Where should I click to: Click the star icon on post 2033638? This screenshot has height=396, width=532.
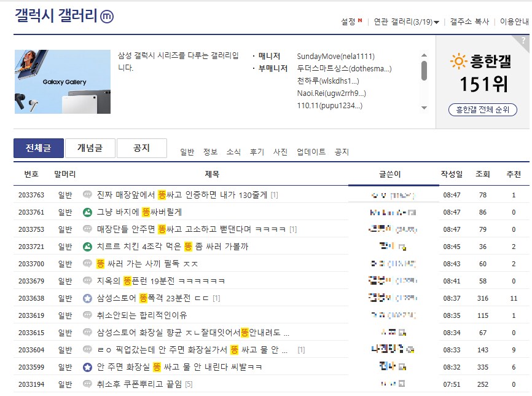point(87,298)
